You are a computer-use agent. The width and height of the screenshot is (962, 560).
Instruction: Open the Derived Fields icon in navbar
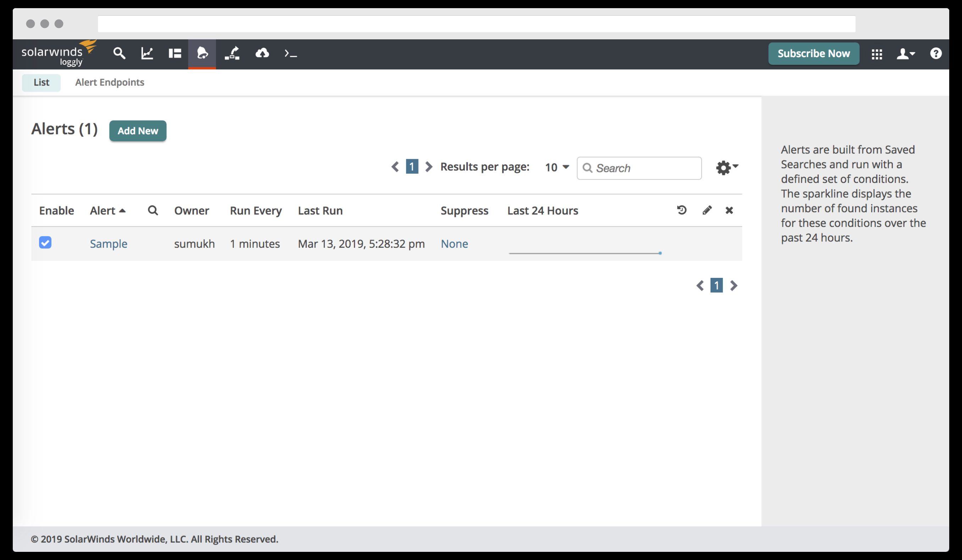coord(232,53)
